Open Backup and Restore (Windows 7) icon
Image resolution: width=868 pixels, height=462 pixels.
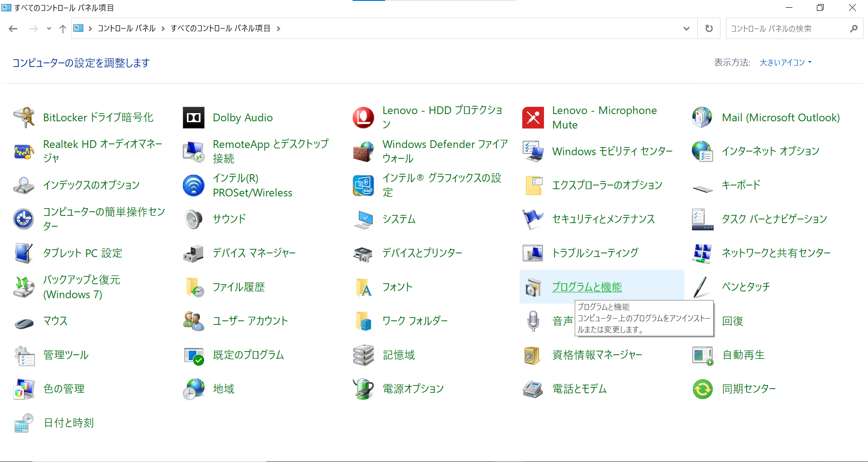(x=24, y=287)
